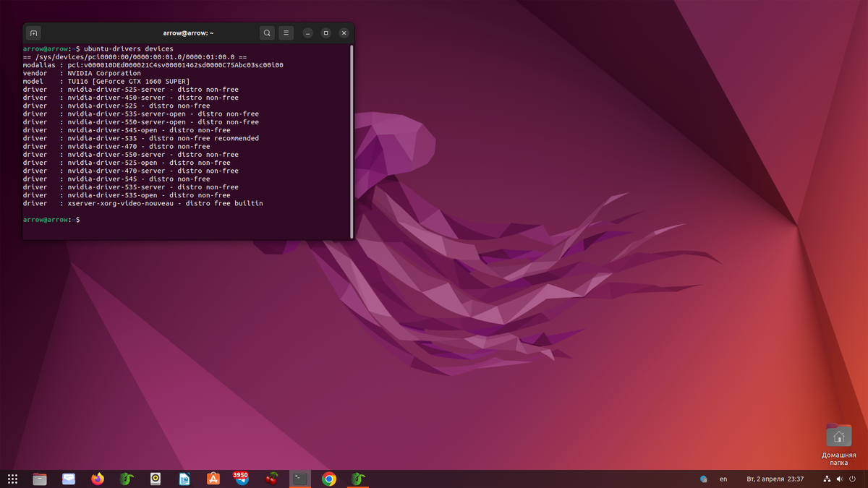Open the mail client in the dock
This screenshot has width=868, height=488.
coord(69,479)
